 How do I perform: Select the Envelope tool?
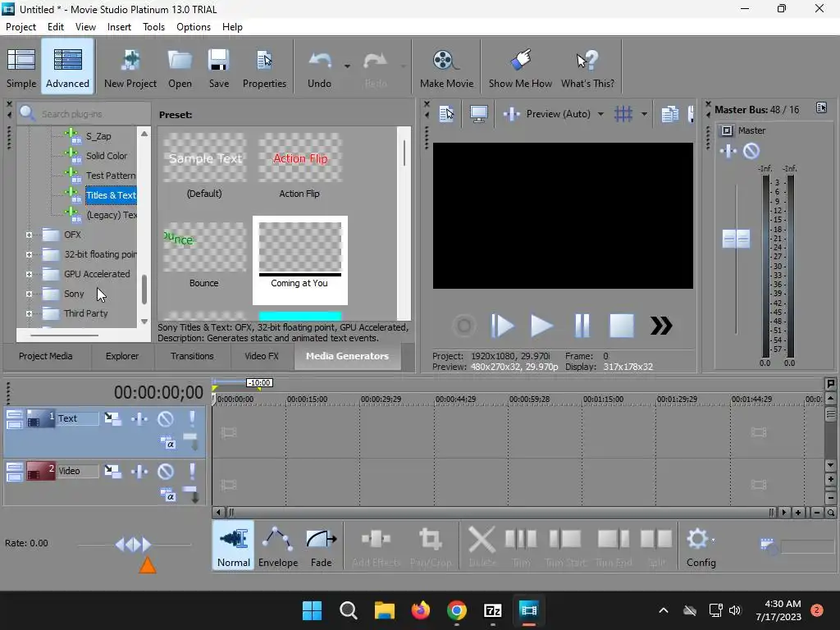click(278, 546)
